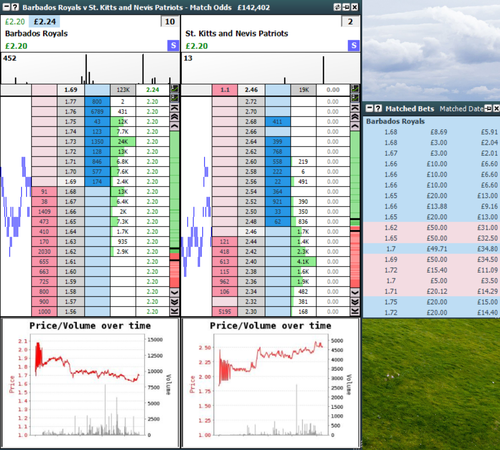This screenshot has width=500, height=450.
Task: Page down the St. Kitts Patriots ladder
Action: (355, 302)
